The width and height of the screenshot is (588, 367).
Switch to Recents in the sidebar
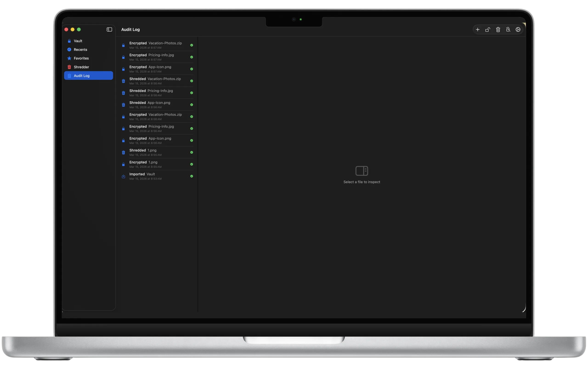[80, 50]
